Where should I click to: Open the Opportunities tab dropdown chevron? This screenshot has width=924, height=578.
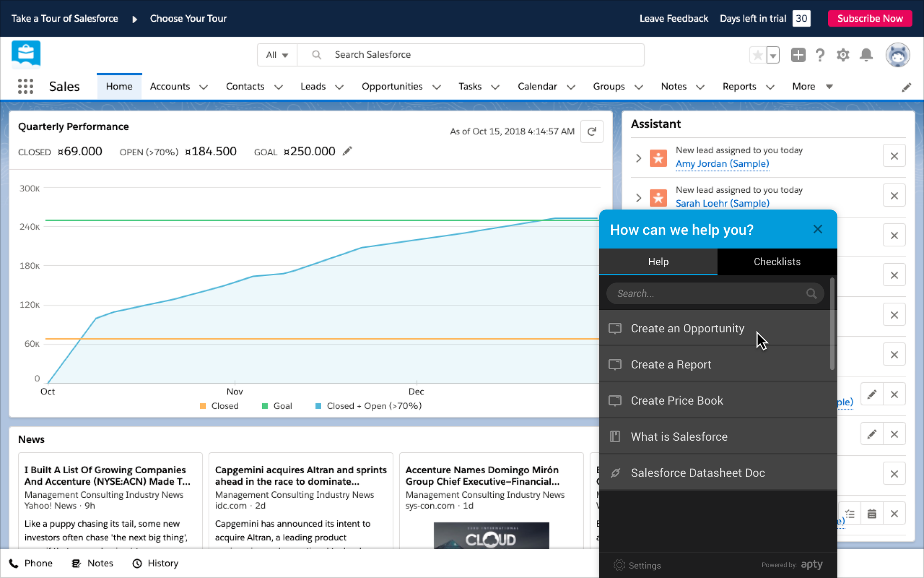click(437, 87)
